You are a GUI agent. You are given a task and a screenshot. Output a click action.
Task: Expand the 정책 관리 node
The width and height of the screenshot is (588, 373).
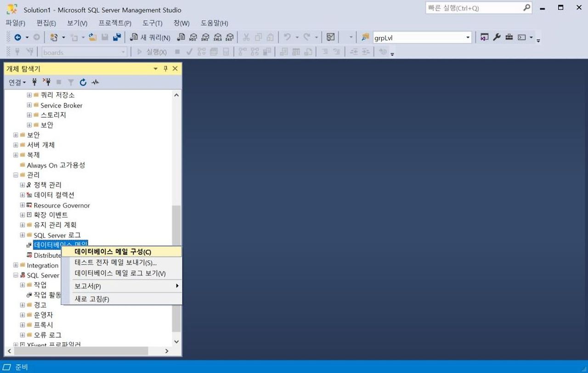pyautogui.click(x=23, y=185)
